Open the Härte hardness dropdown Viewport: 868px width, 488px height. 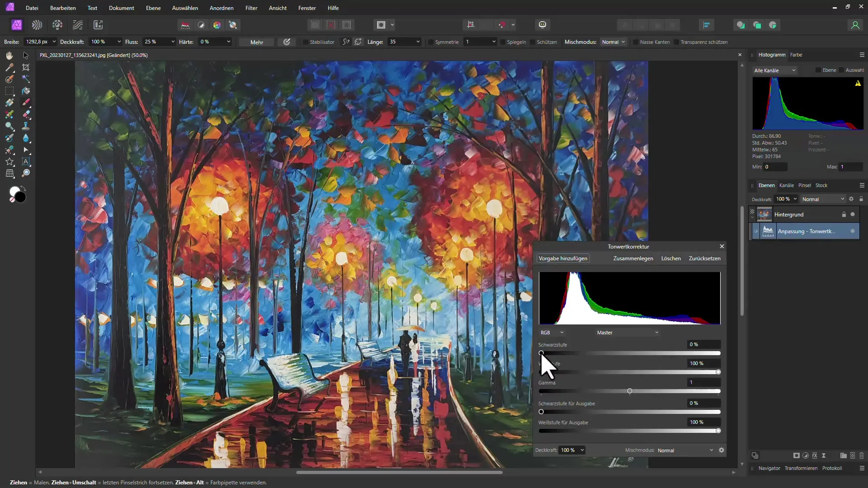(229, 42)
